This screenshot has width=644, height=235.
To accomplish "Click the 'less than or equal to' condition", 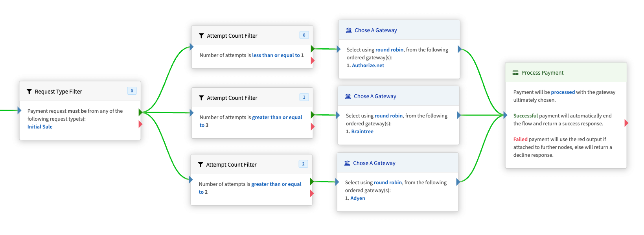I will [x=276, y=55].
